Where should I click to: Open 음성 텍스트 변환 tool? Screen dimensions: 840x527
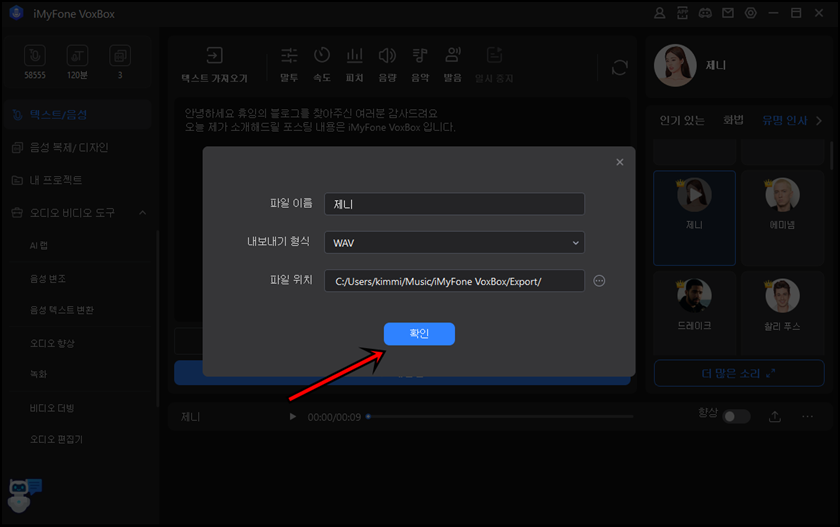[x=62, y=310]
